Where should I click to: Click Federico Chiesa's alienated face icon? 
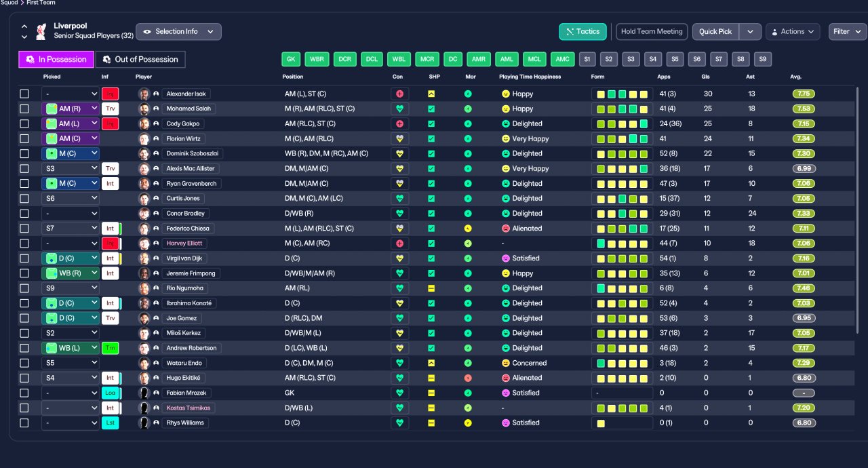click(x=505, y=229)
